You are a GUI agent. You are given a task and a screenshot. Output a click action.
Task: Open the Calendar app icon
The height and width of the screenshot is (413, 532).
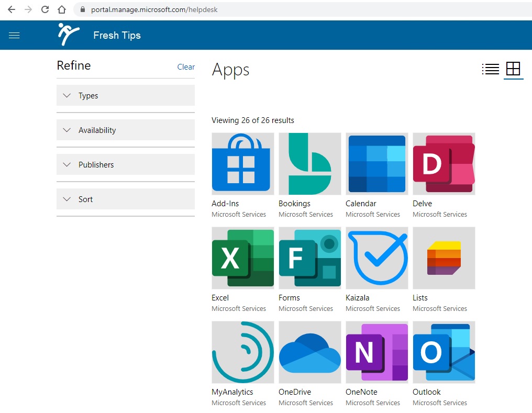377,164
